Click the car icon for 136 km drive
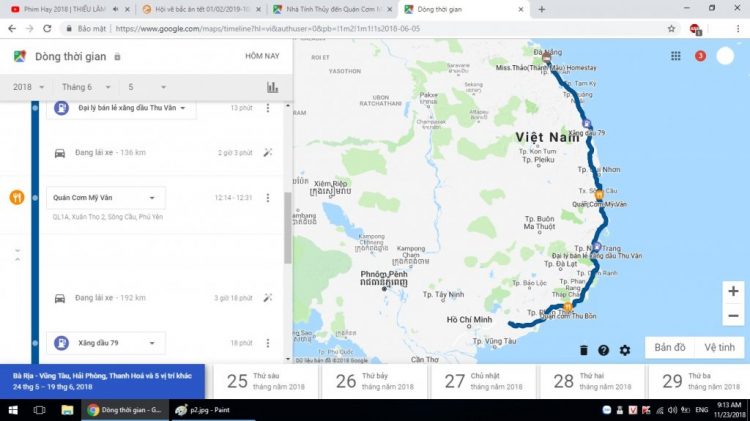 click(60, 153)
